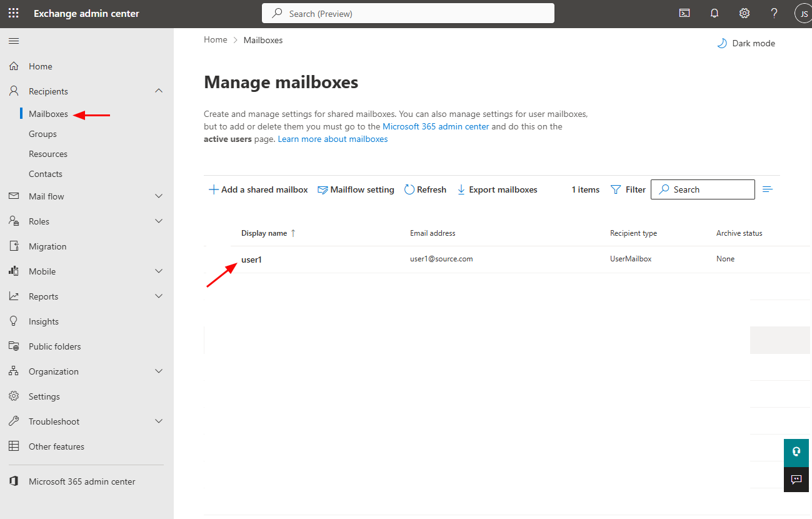Open the help question mark icon
This screenshot has width=812, height=519.
tap(774, 13)
